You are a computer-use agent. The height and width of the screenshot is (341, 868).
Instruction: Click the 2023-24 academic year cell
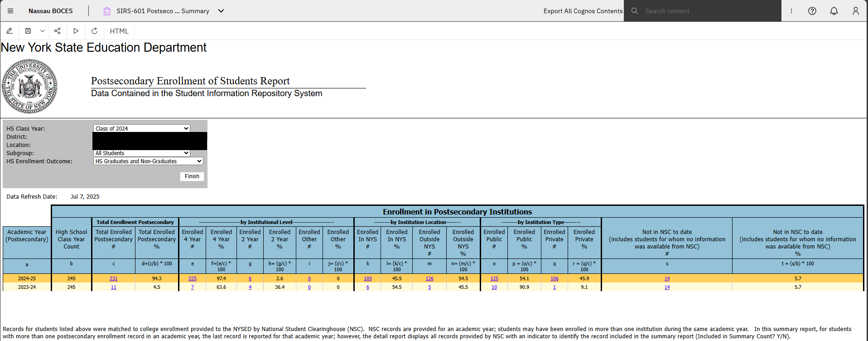click(27, 287)
